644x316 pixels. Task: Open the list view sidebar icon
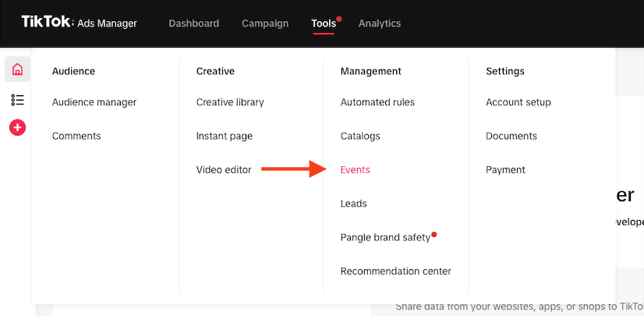[x=17, y=100]
